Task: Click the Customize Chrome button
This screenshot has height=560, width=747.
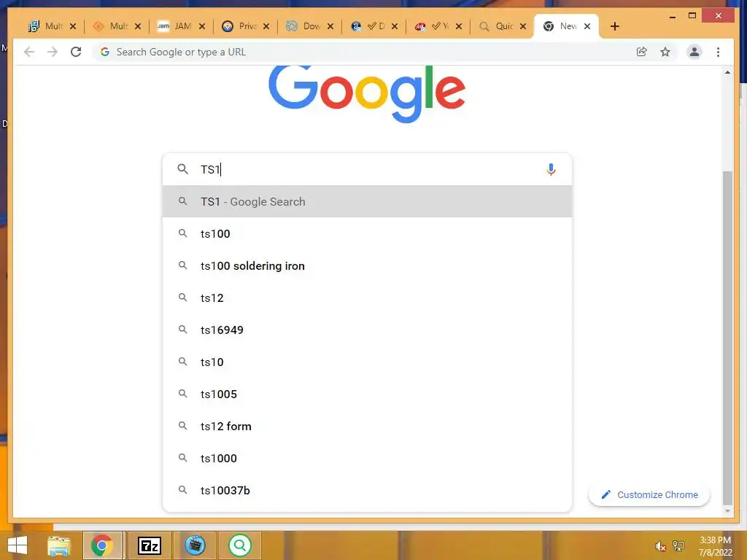Action: click(x=649, y=495)
